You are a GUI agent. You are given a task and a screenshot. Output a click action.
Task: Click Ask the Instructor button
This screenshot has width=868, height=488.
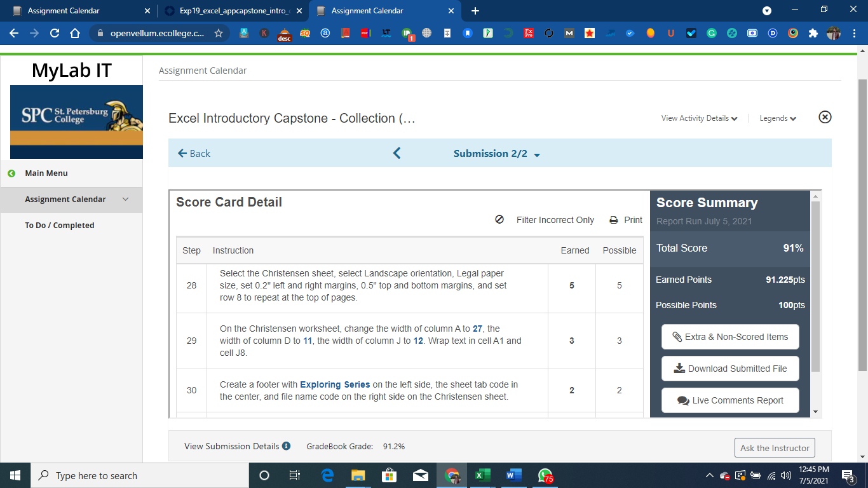pos(775,448)
